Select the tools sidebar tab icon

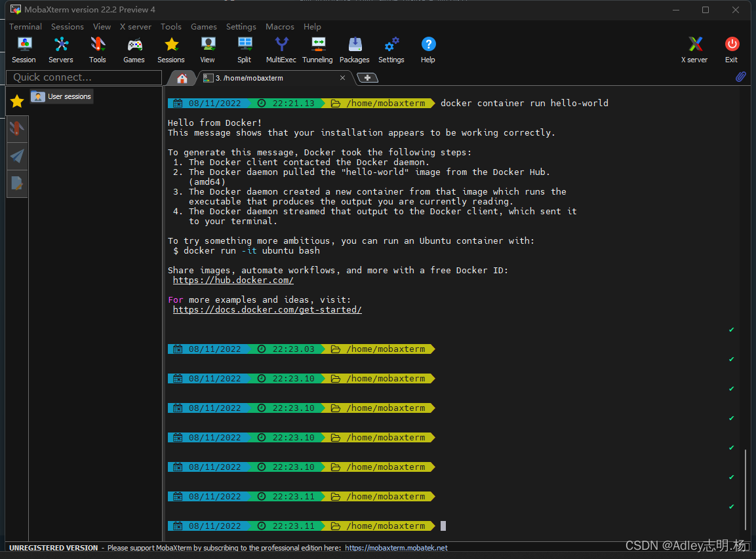[x=17, y=128]
